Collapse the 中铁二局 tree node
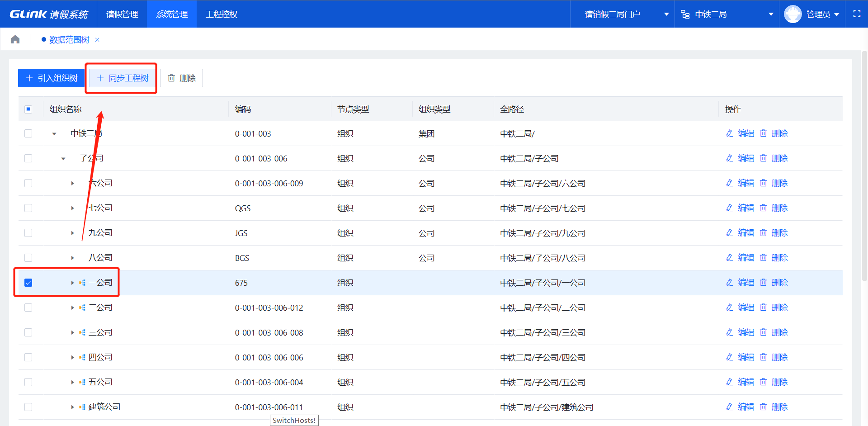This screenshot has height=426, width=868. 54,134
